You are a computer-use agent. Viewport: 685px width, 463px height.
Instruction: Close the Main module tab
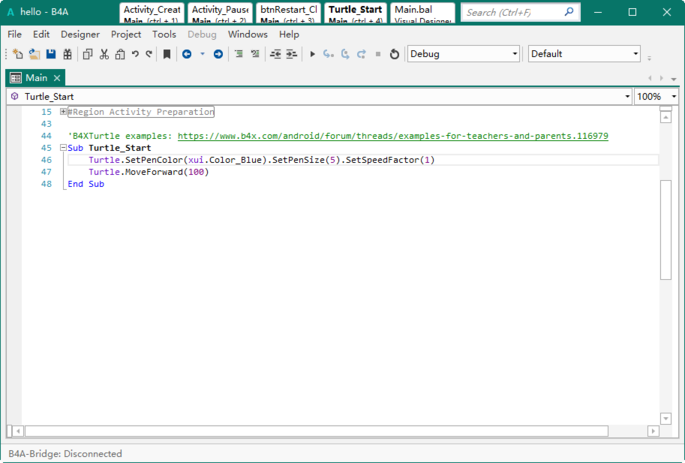coord(57,78)
